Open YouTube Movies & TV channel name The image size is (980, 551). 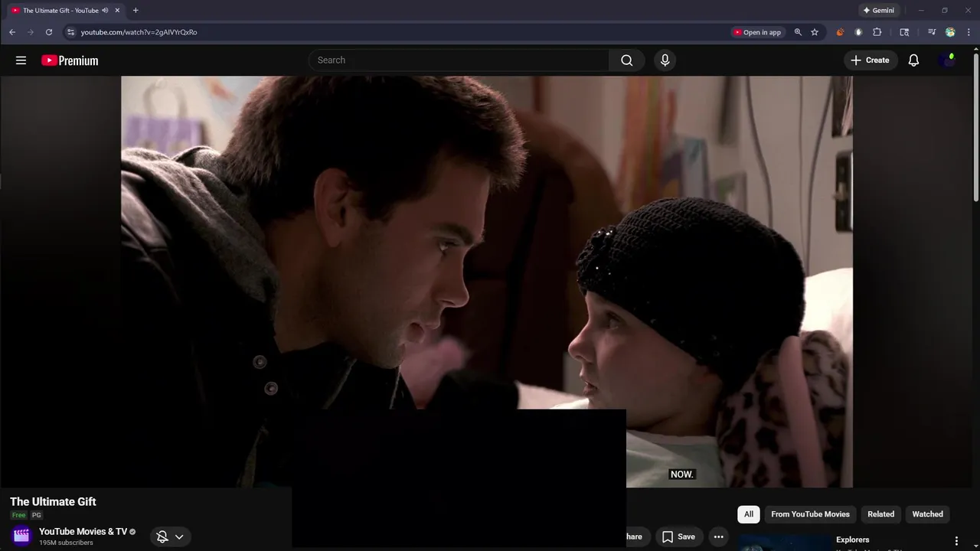(83, 532)
